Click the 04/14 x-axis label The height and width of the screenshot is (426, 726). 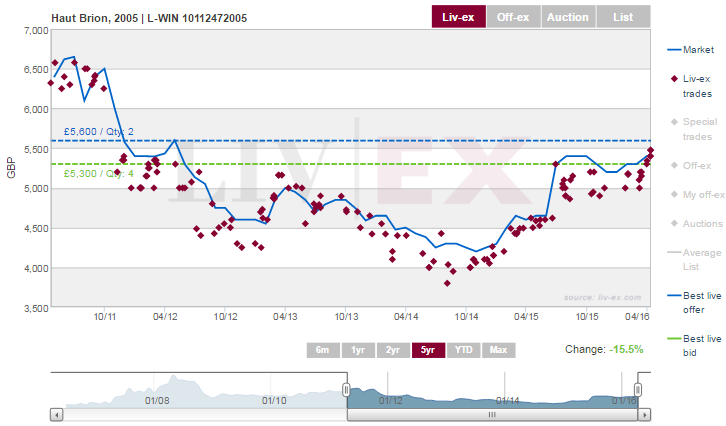pyautogui.click(x=406, y=317)
